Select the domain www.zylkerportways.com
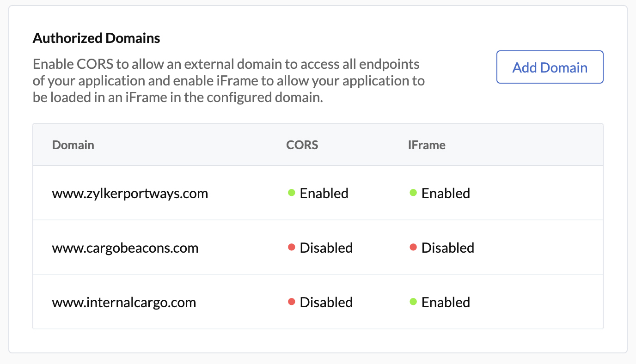 [x=130, y=193]
